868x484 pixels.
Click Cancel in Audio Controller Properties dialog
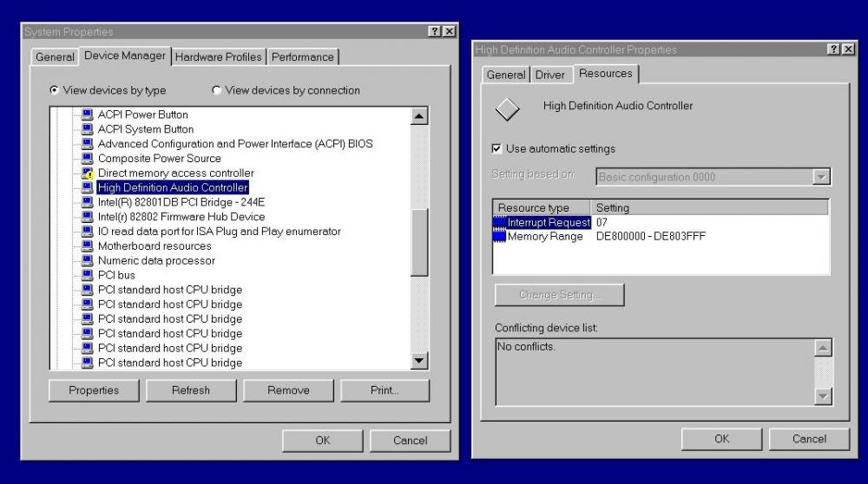tap(809, 439)
